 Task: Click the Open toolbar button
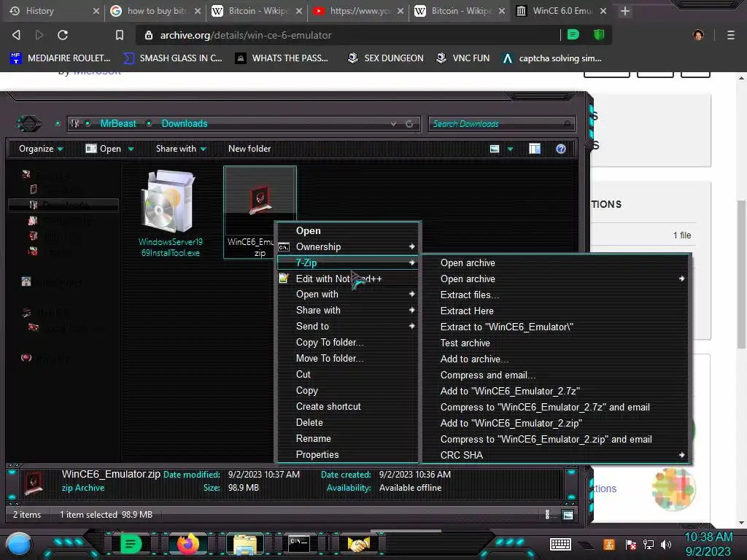coord(104,149)
